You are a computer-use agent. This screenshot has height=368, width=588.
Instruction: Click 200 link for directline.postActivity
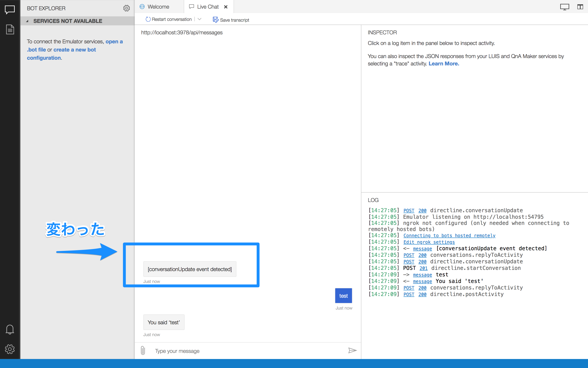coord(422,294)
